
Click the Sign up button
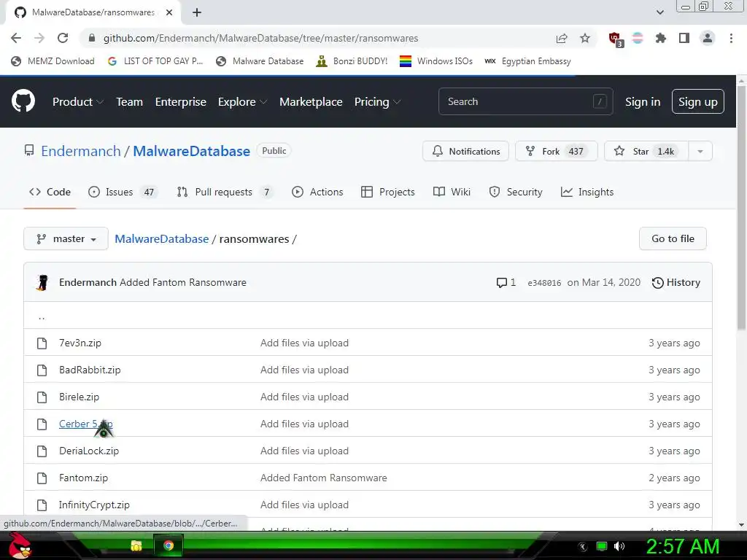[x=698, y=101]
